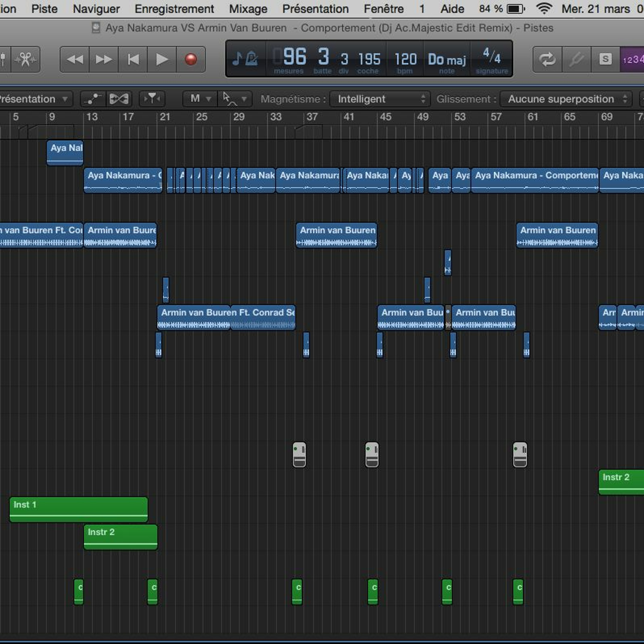Click the Fast Forward transport button

pyautogui.click(x=104, y=60)
